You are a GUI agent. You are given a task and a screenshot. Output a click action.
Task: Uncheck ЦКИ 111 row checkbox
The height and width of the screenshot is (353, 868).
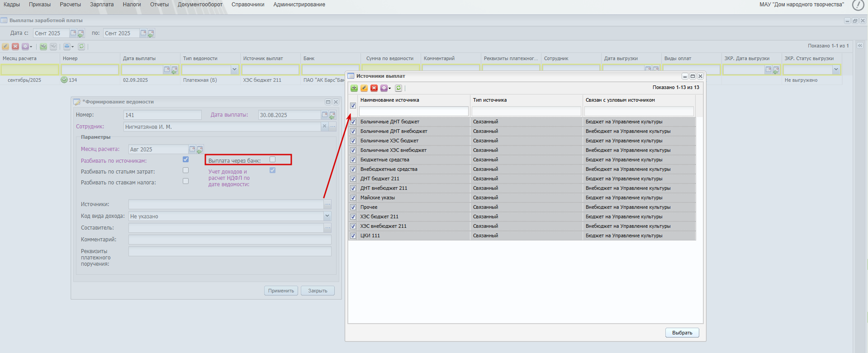(353, 235)
